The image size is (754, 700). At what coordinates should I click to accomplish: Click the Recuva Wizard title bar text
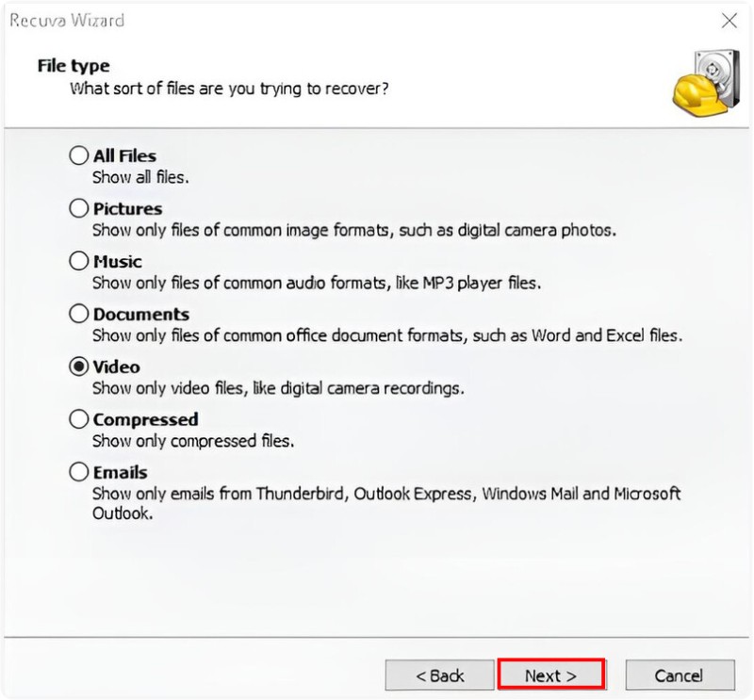tap(66, 19)
